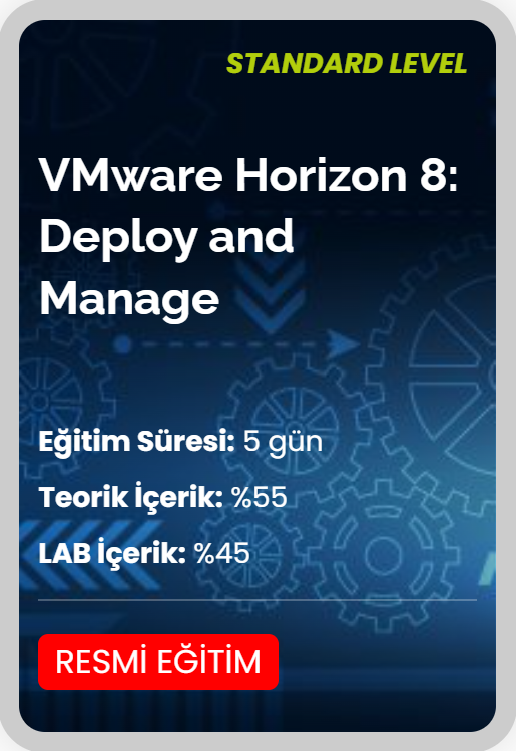
Task: Select the Eğitim Süresi label
Action: coord(137,442)
